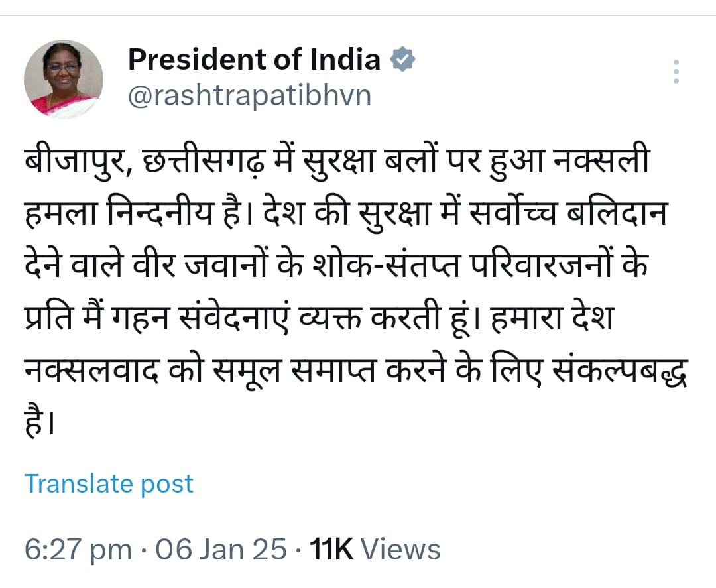Click the 11K view count number

tap(332, 550)
